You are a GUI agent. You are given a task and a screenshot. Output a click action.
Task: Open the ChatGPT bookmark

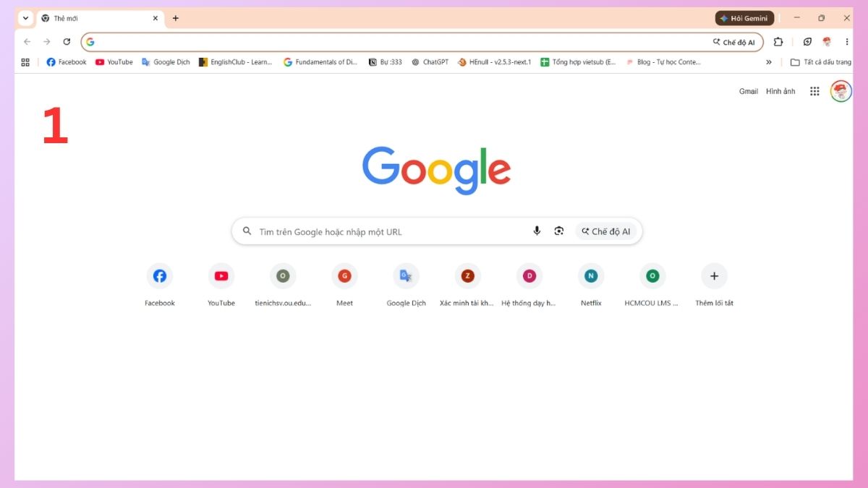(430, 62)
